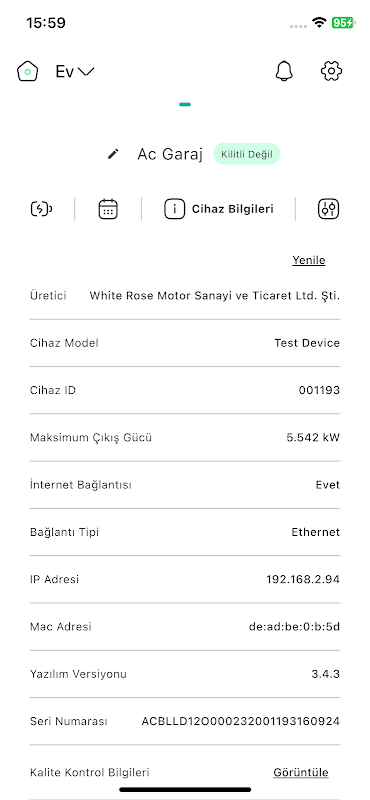370x800 pixels.
Task: Tap the Mac Adresi value
Action: [x=294, y=627]
